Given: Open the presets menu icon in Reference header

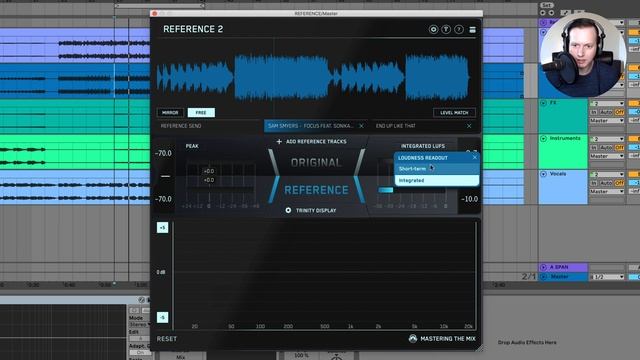Looking at the screenshot, I should 472,29.
